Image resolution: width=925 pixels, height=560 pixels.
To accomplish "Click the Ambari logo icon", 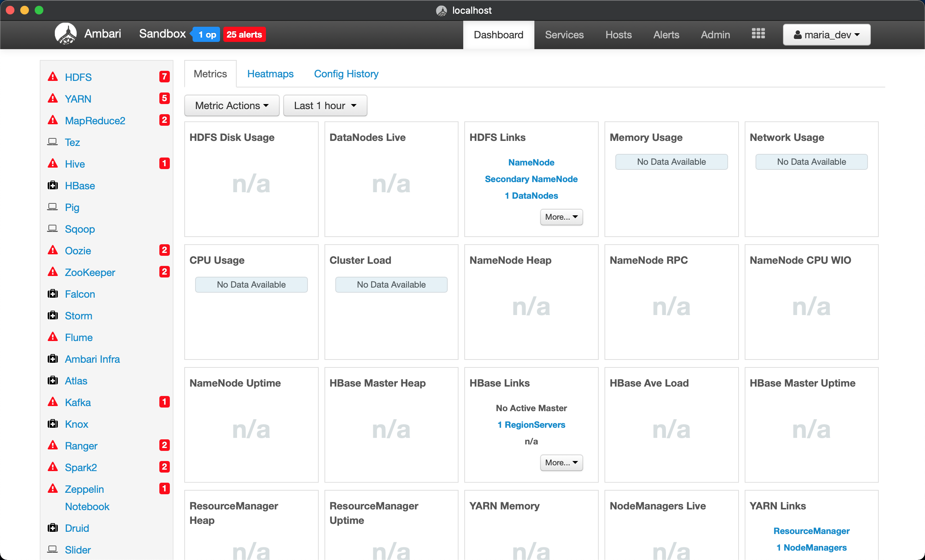I will point(66,34).
